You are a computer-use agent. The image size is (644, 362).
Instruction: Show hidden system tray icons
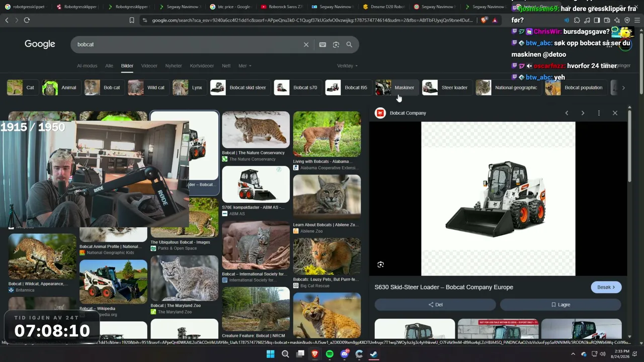(573, 354)
